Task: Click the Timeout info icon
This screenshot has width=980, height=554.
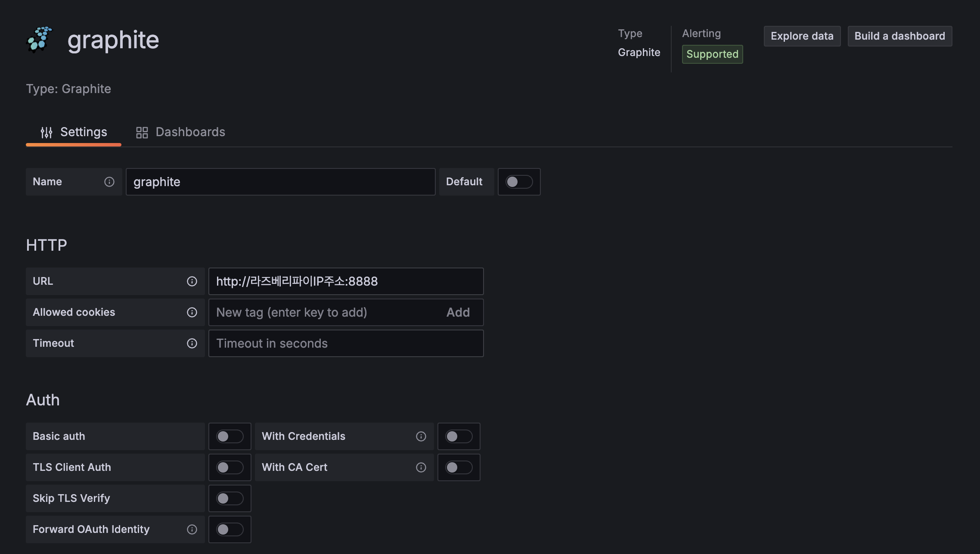Action: click(x=192, y=343)
